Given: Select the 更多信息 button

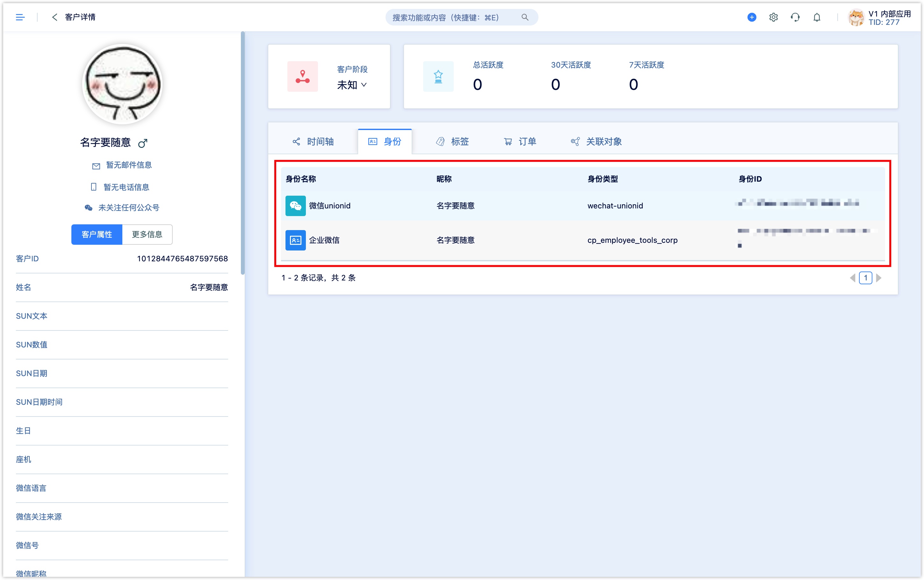Looking at the screenshot, I should tap(147, 234).
